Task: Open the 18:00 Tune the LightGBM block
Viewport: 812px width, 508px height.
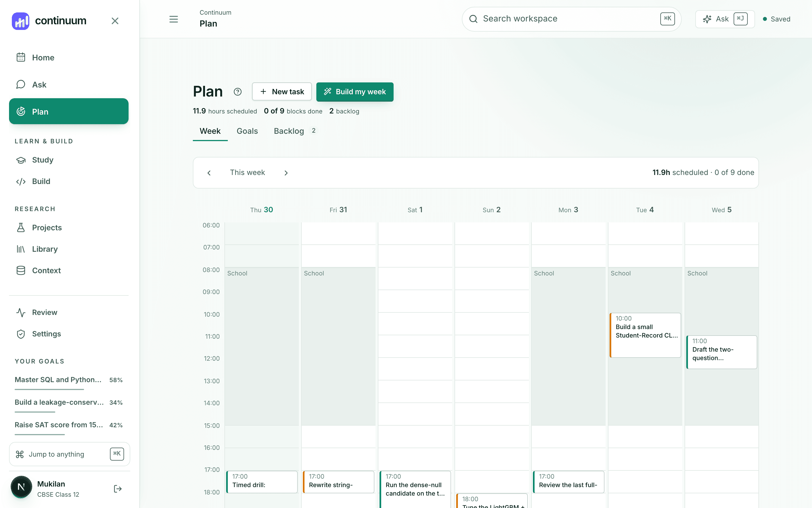Action: (x=491, y=501)
